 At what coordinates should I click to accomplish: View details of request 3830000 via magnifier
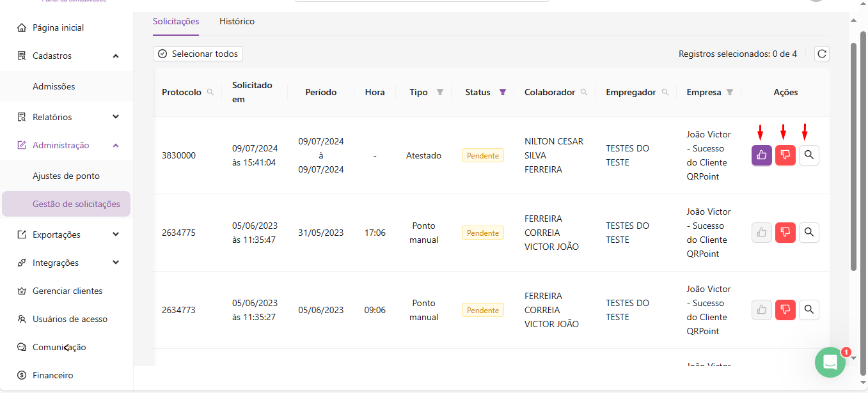click(x=809, y=155)
